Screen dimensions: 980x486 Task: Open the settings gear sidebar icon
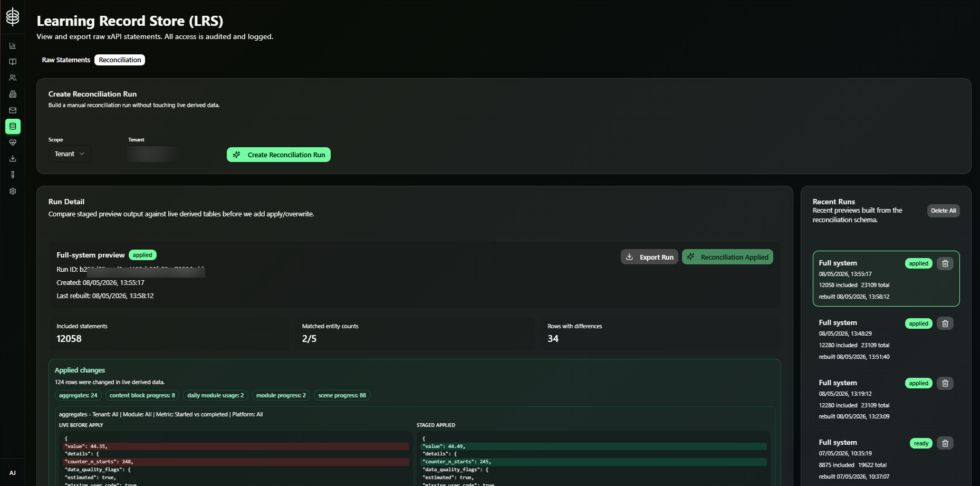13,191
